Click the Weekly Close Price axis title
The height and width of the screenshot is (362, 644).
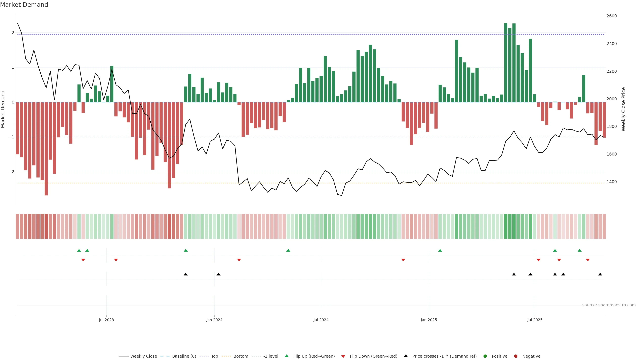click(x=623, y=109)
